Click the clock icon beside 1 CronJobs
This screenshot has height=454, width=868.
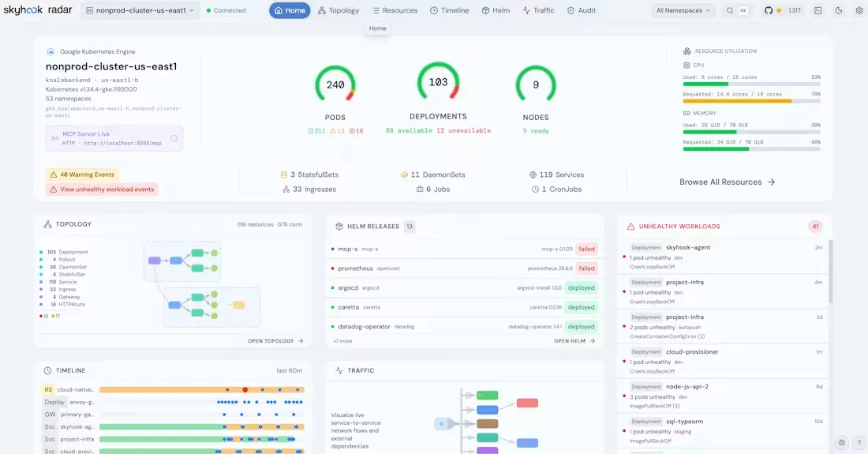pos(535,189)
